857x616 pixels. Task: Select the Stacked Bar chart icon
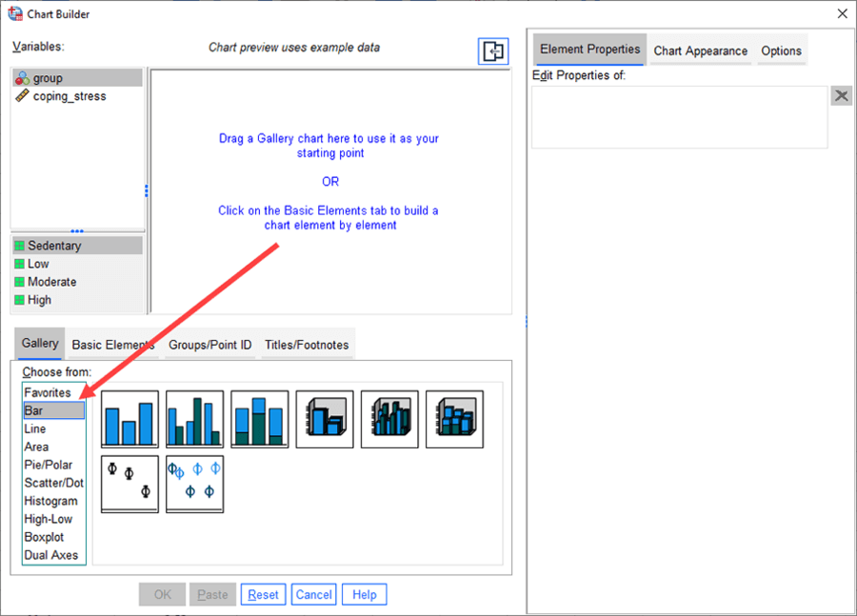pos(259,419)
